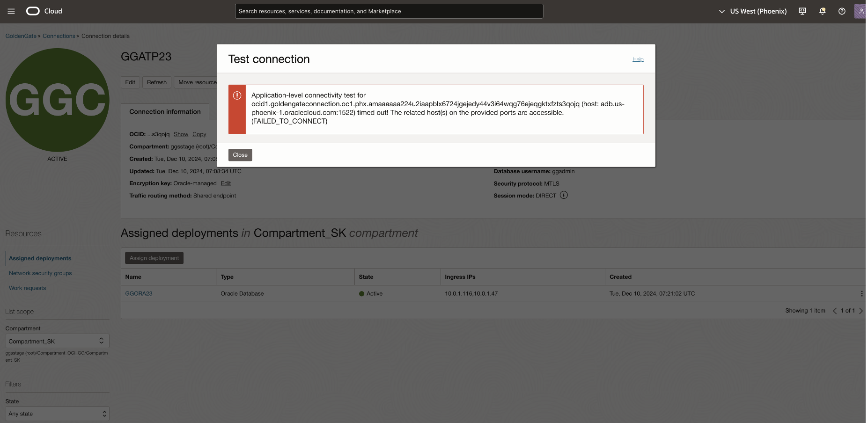Click the Session mode info icon
Viewport: 868px width, 423px height.
pos(564,195)
